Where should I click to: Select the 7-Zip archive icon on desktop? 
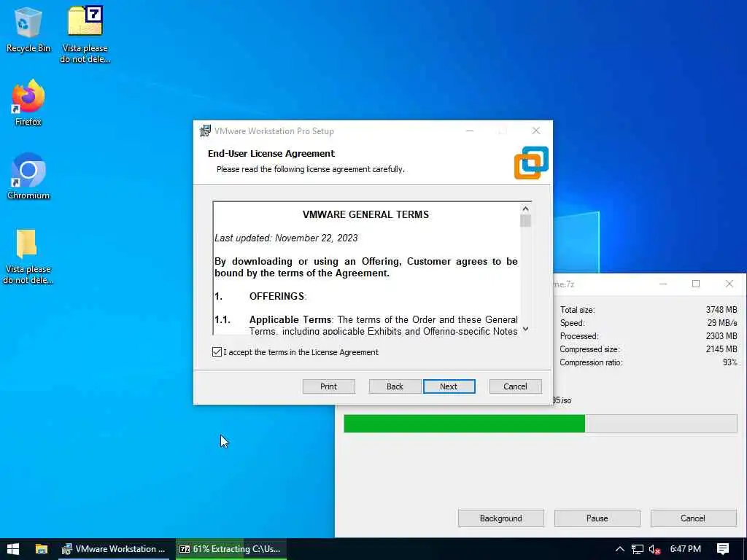85,34
